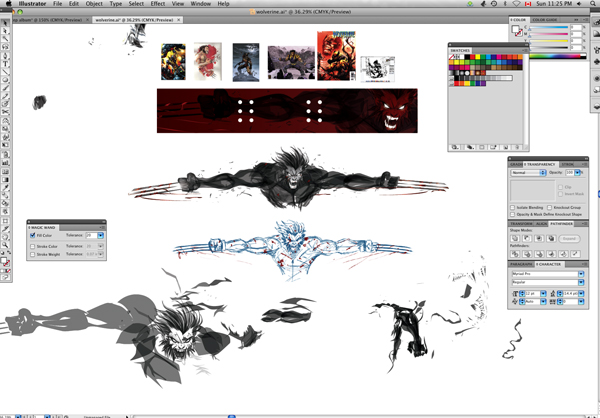Enable Stroke Weight checkbox in Magic Wand
The width and height of the screenshot is (600, 418).
(x=33, y=254)
